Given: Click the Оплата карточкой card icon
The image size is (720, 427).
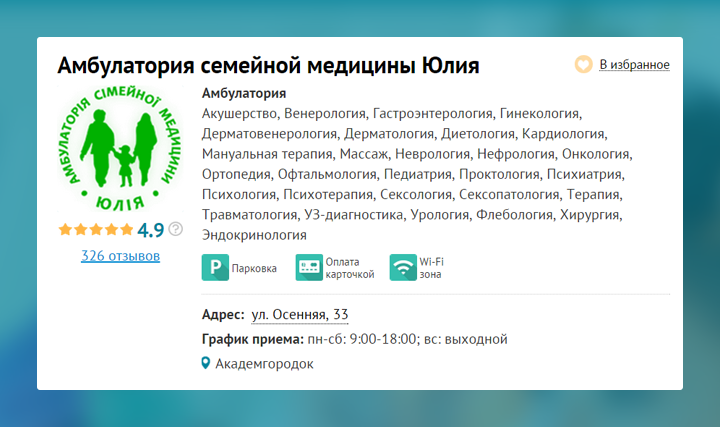Looking at the screenshot, I should click(309, 267).
